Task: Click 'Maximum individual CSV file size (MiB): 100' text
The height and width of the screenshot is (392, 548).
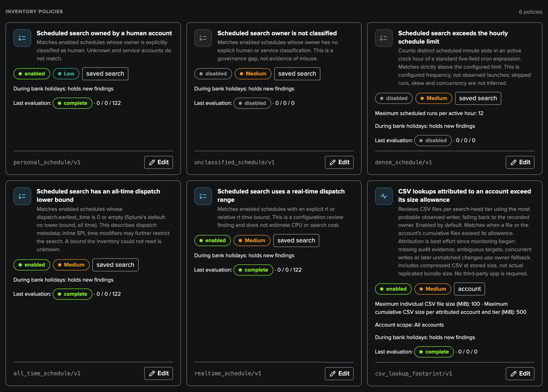Action: [427, 304]
